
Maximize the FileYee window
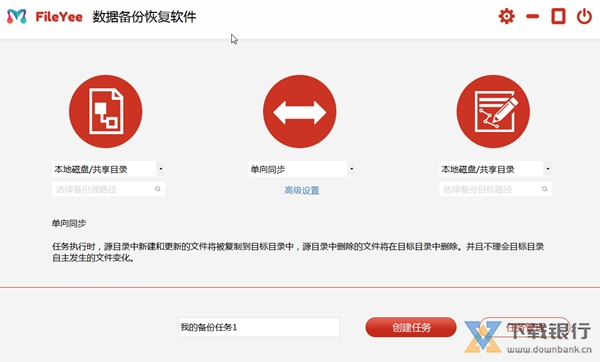tap(558, 16)
